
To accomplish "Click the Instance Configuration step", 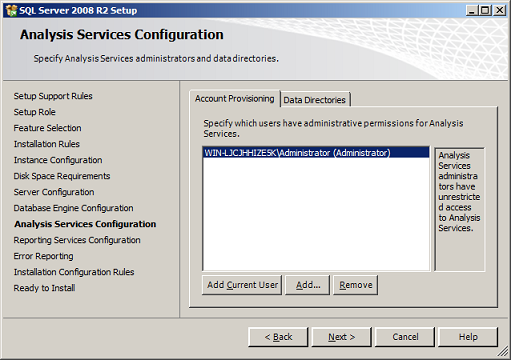I will click(58, 160).
